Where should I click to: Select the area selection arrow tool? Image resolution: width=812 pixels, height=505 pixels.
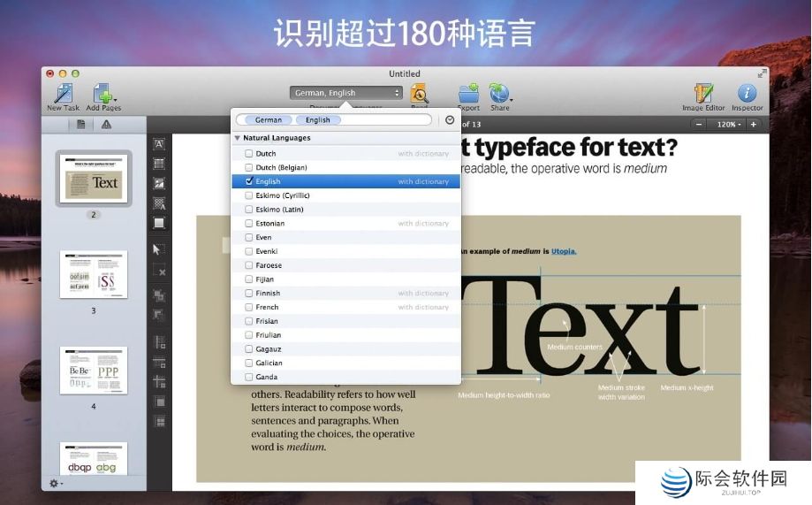tap(157, 249)
